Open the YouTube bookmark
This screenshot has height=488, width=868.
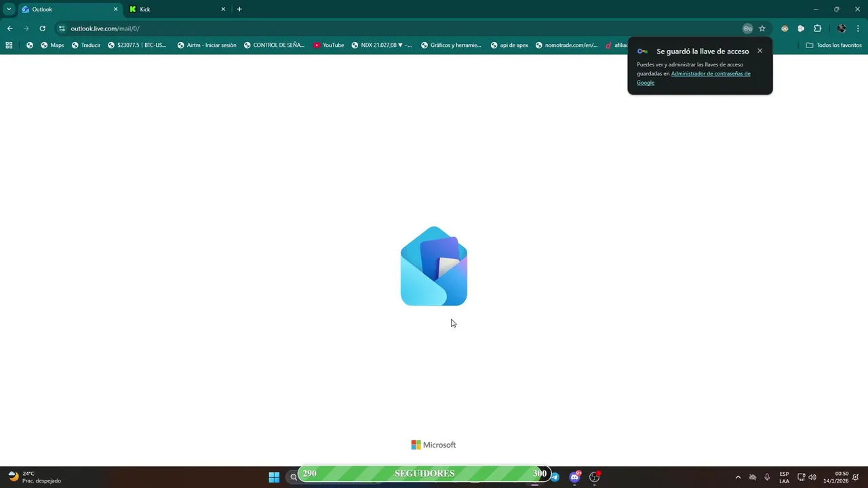(329, 45)
